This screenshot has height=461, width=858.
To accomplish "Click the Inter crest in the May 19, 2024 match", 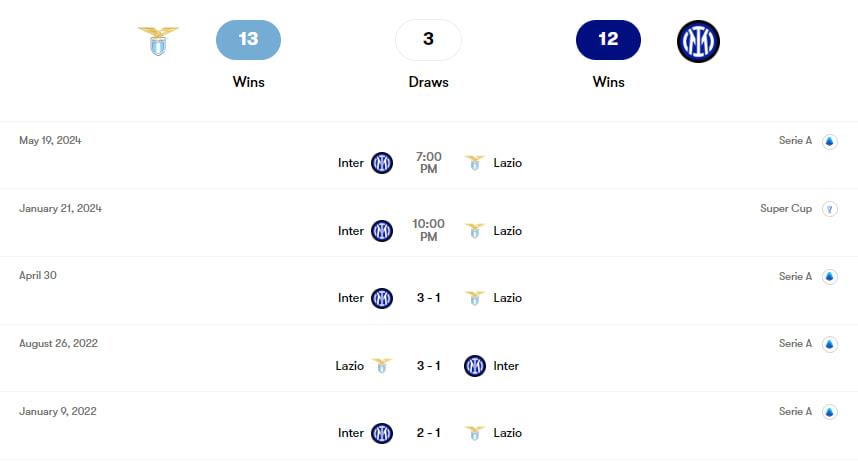I will [x=382, y=163].
